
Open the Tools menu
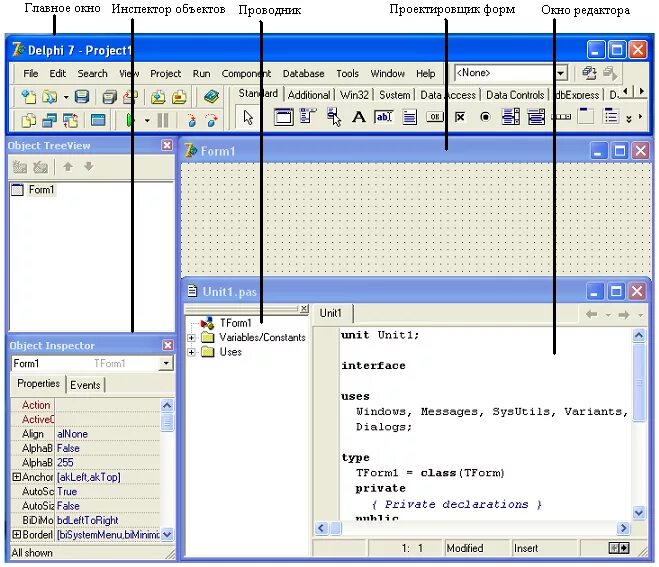pyautogui.click(x=347, y=74)
